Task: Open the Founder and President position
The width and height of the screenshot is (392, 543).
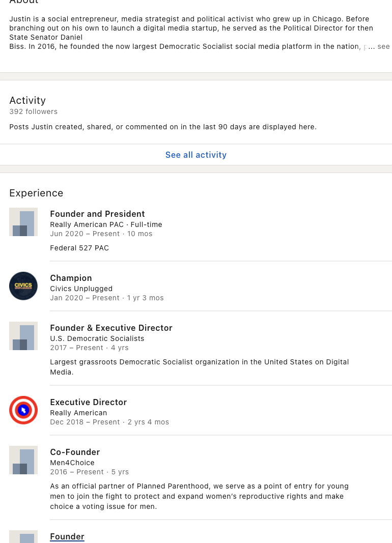Action: tap(97, 214)
